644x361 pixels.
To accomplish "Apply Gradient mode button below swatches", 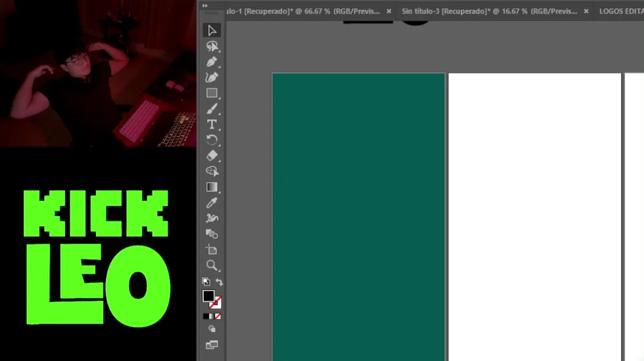I will 211,316.
